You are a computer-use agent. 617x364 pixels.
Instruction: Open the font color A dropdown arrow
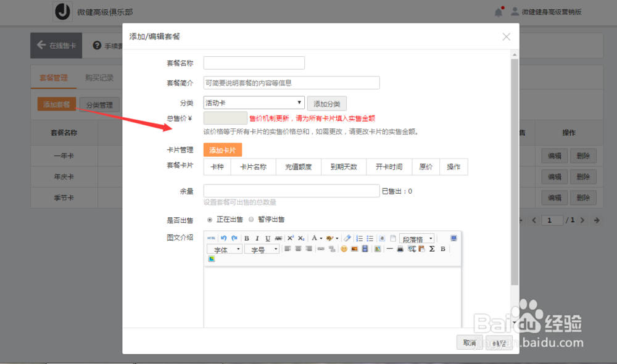(321, 239)
